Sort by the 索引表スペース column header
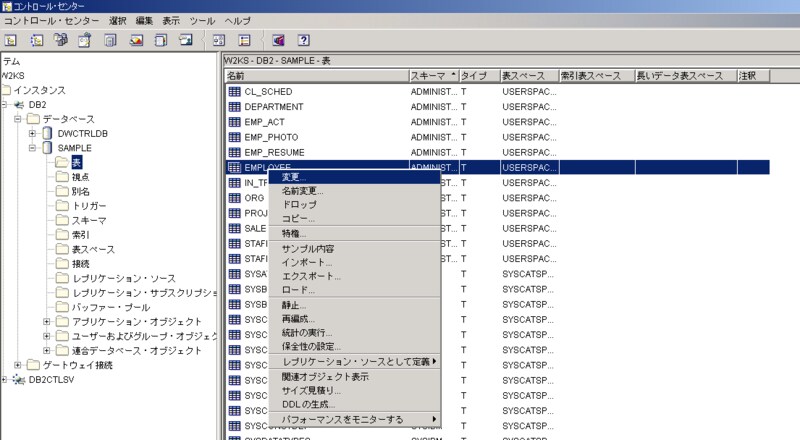Screen dimensions: 800x440 pos(597,76)
